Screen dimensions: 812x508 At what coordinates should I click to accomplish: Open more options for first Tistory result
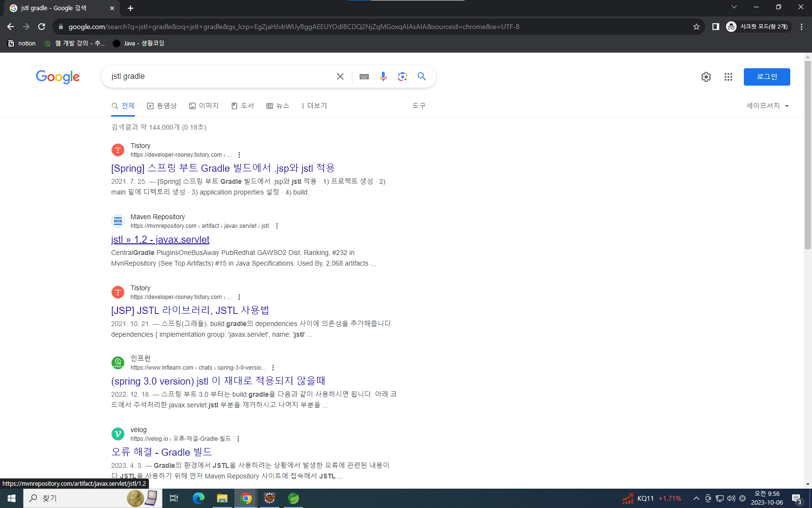click(239, 155)
